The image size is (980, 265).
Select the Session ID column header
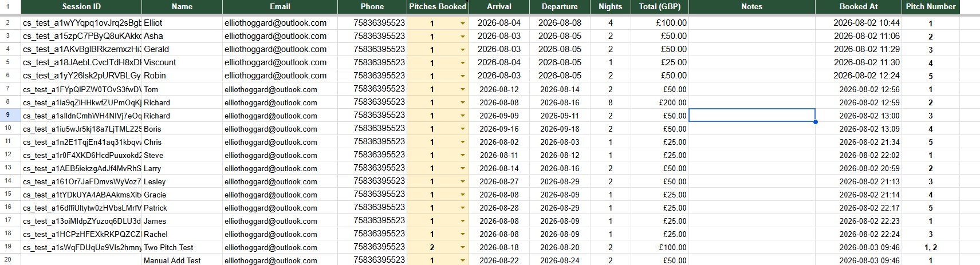coord(81,7)
